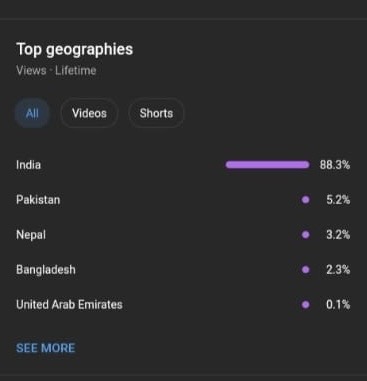
Task: Select the Pakistan country label
Action: pyautogui.click(x=38, y=200)
